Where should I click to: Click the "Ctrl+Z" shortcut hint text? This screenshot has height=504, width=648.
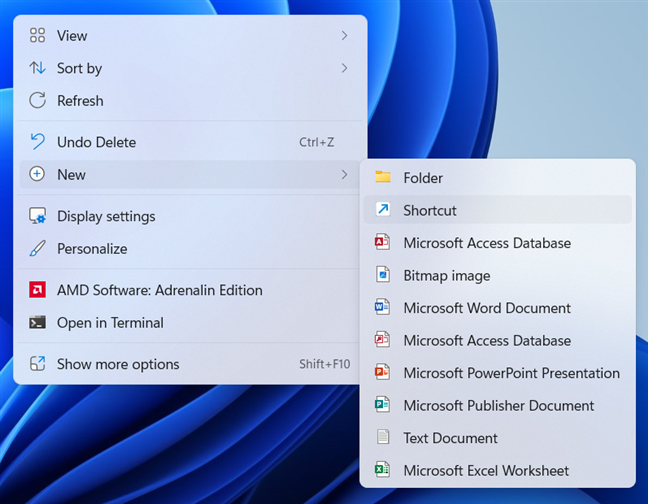coord(317,142)
